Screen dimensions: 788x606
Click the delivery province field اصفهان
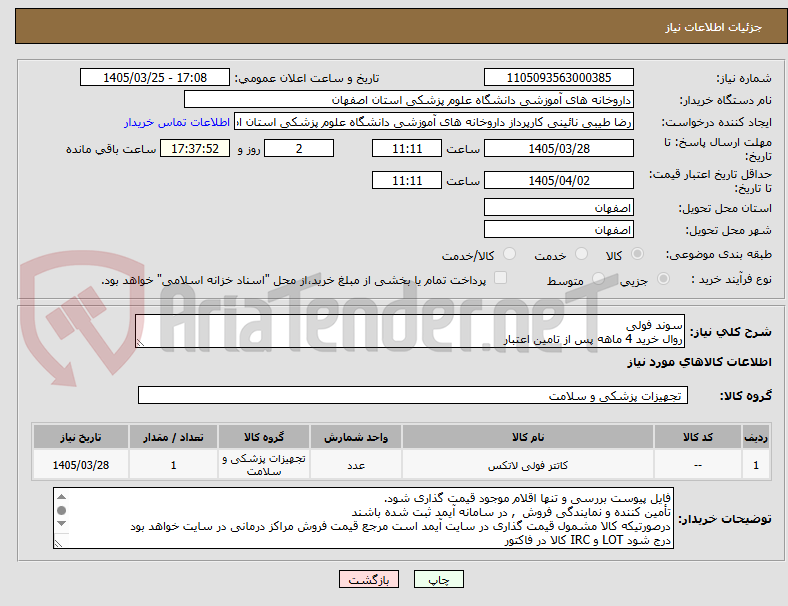(559, 208)
